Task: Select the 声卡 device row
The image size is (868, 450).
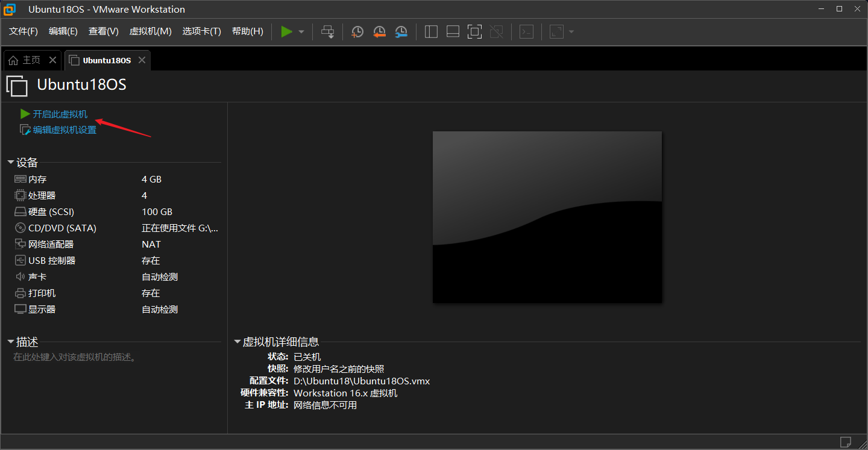Action: (x=116, y=277)
